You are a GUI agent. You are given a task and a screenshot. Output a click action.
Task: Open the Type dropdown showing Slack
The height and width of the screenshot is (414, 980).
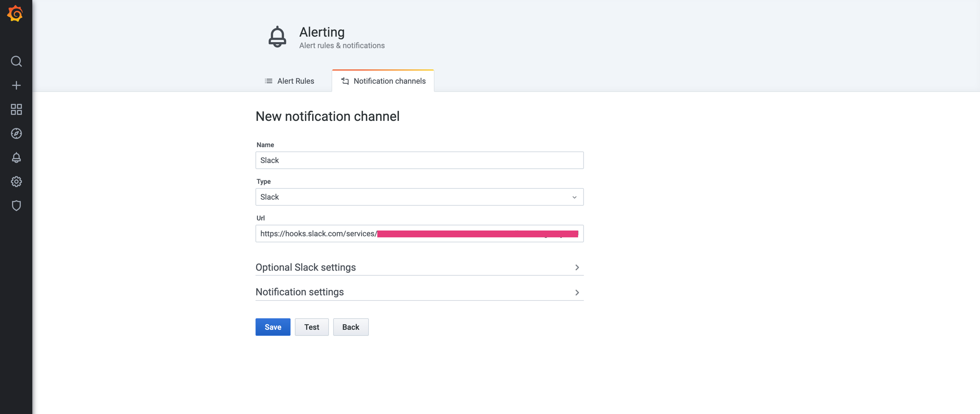tap(419, 197)
